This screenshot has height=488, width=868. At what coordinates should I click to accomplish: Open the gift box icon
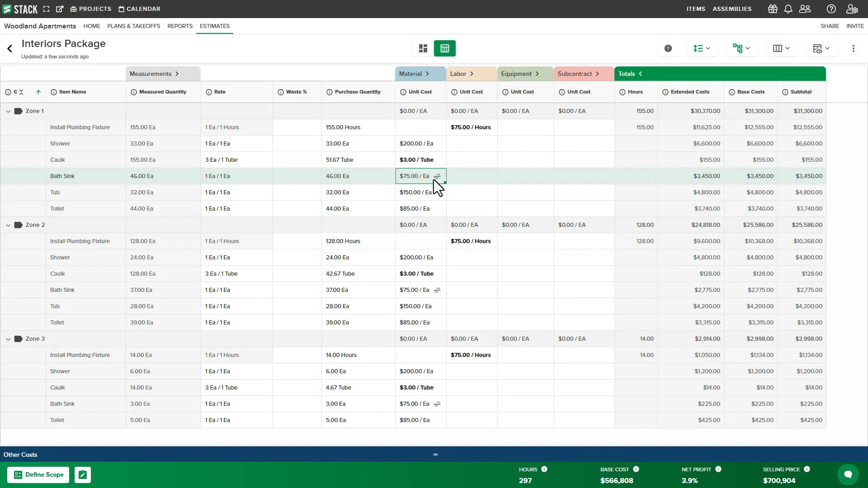pos(773,9)
